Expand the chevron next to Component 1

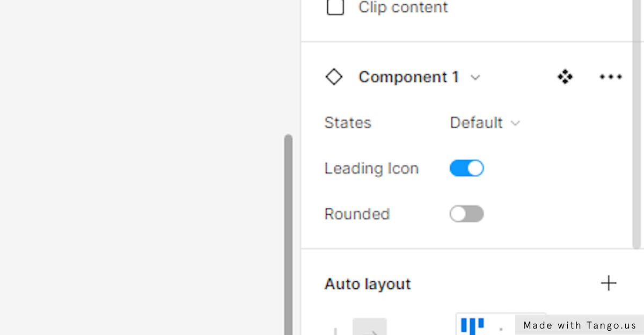475,77
